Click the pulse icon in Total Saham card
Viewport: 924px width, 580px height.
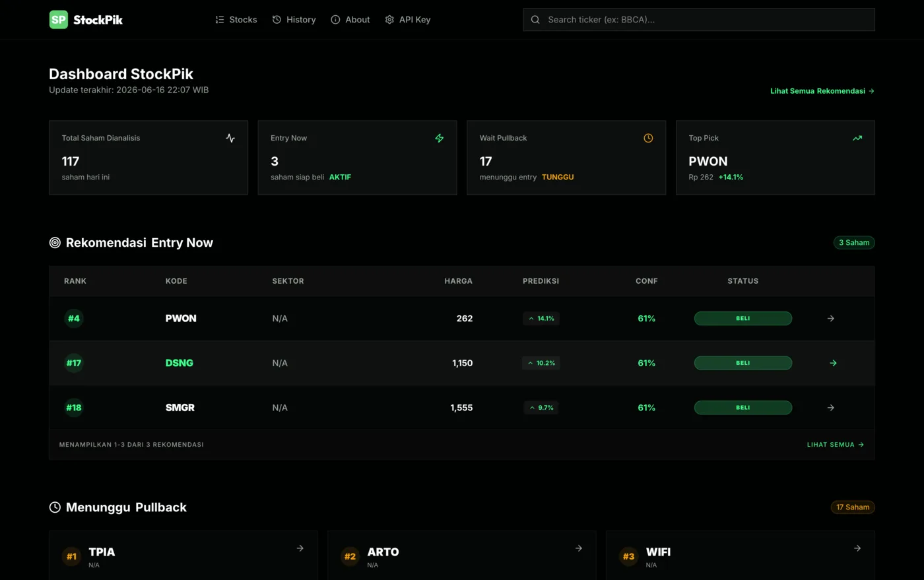pyautogui.click(x=230, y=138)
